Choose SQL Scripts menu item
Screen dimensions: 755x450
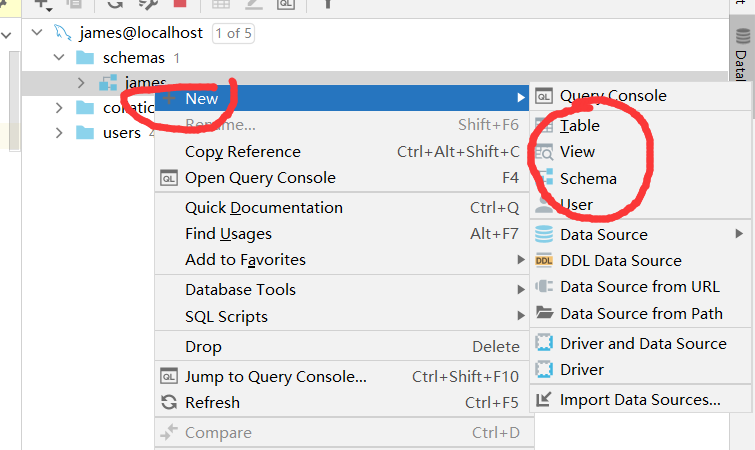coord(342,316)
